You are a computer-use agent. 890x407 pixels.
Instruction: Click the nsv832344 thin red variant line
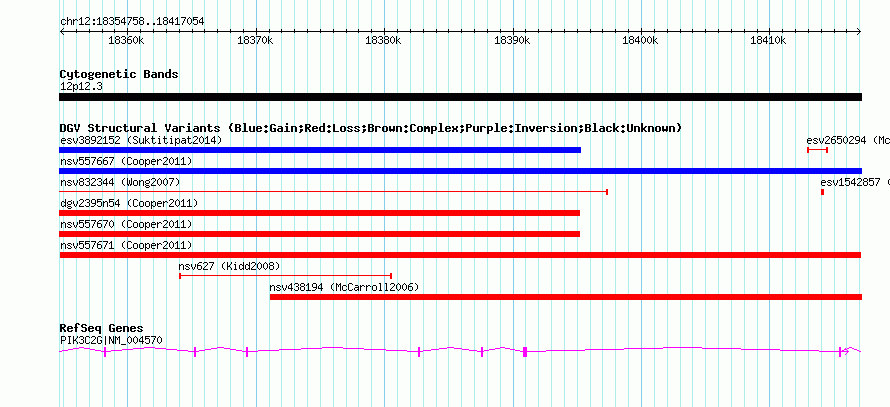pyautogui.click(x=334, y=192)
